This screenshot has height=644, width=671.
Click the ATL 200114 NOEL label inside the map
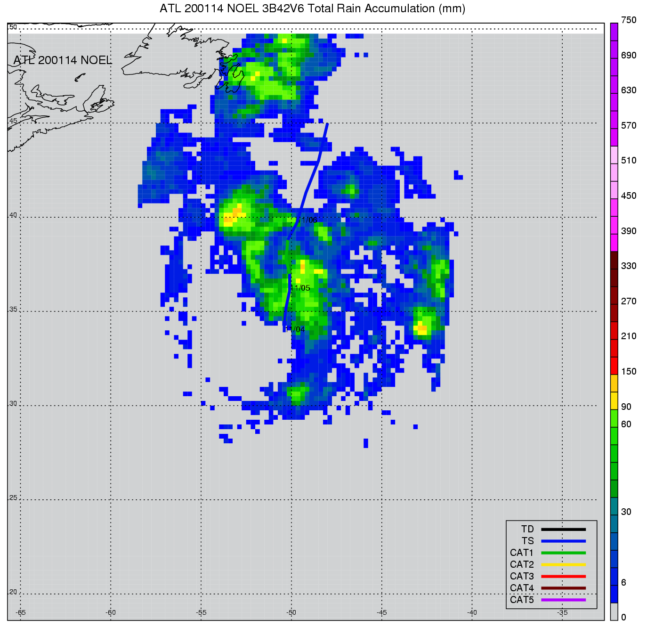click(x=62, y=60)
